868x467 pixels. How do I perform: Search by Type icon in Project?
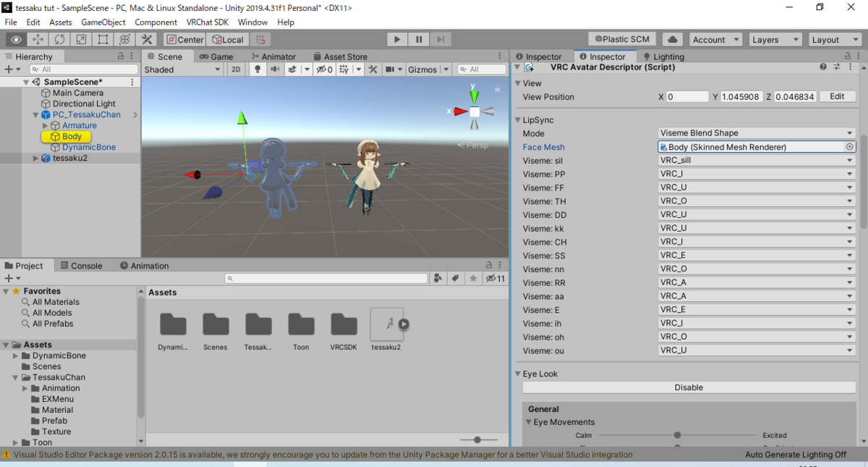[x=438, y=278]
